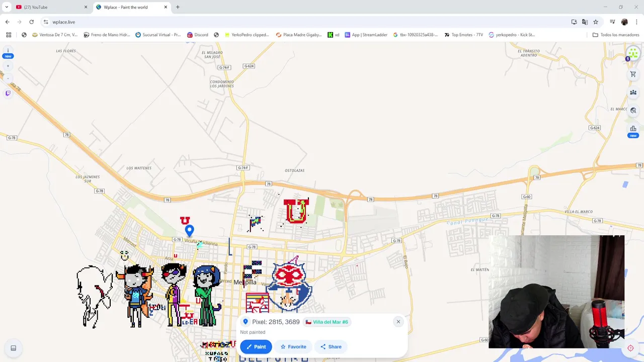Open the Viña del Mar #6 region tag
644x362 pixels.
tap(327, 322)
